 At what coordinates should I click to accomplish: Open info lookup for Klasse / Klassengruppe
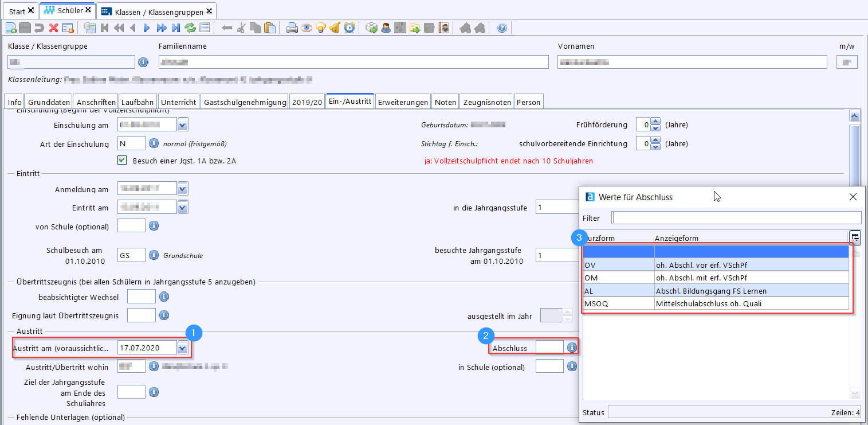coord(143,62)
